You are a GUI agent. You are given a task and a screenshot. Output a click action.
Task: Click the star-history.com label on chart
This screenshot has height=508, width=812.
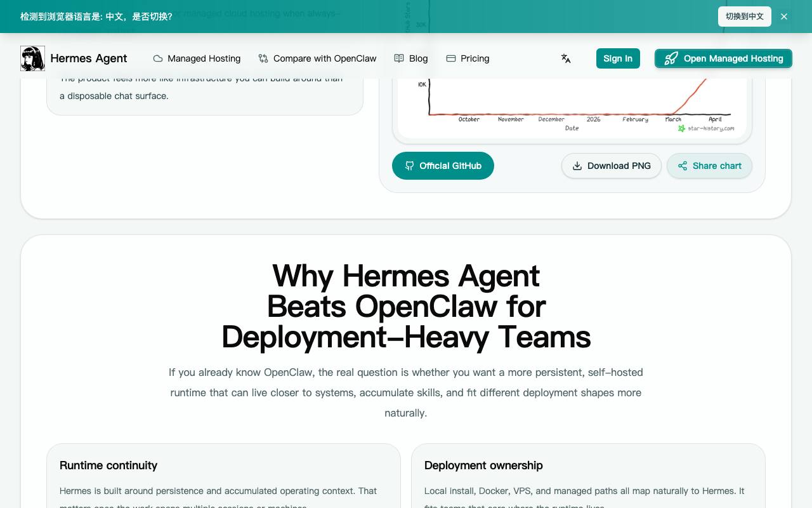coord(706,128)
